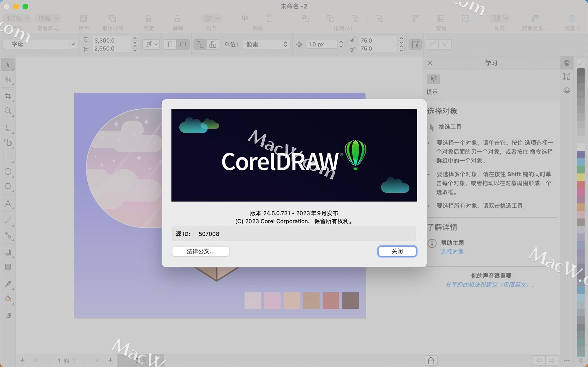Enable landscape page orientation

[183, 44]
